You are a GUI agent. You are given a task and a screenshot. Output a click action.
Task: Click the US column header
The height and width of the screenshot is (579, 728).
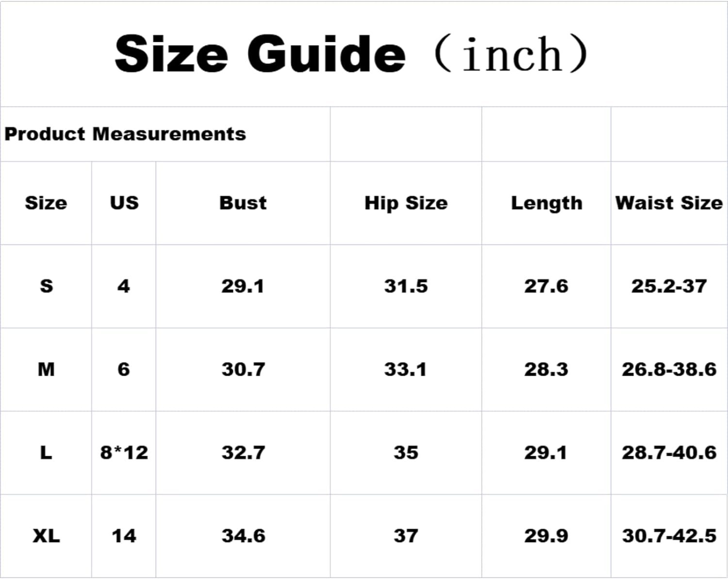pyautogui.click(x=124, y=203)
